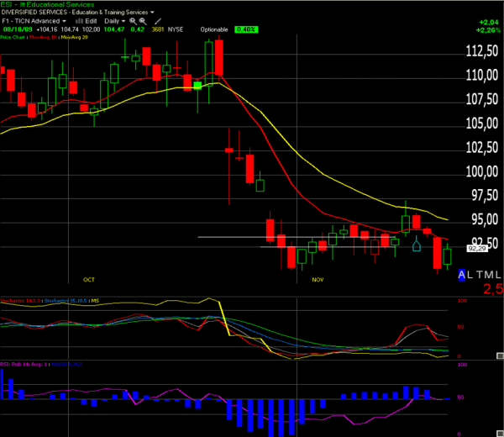504x437 pixels.
Task: Toggle the first L scale letter
Action: coord(470,275)
